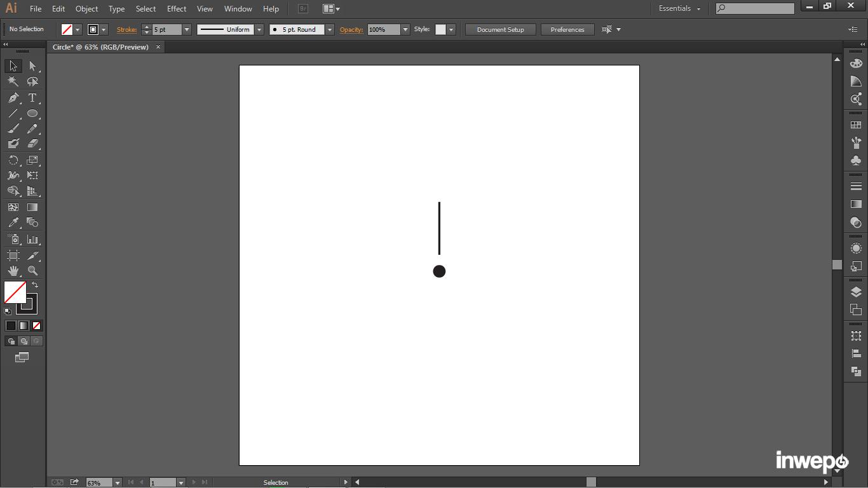Click the Fill color swatch
This screenshot has width=868, height=488.
15,292
